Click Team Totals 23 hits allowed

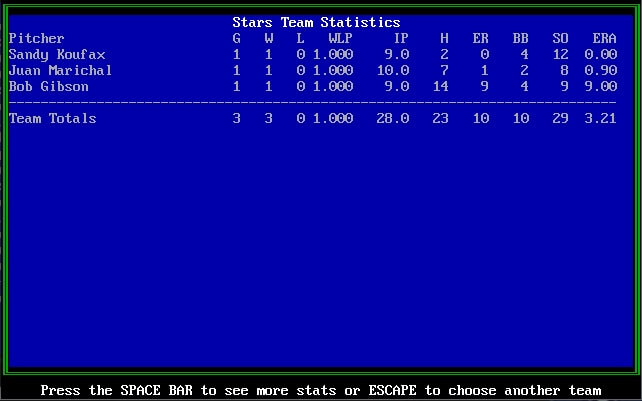(441, 118)
